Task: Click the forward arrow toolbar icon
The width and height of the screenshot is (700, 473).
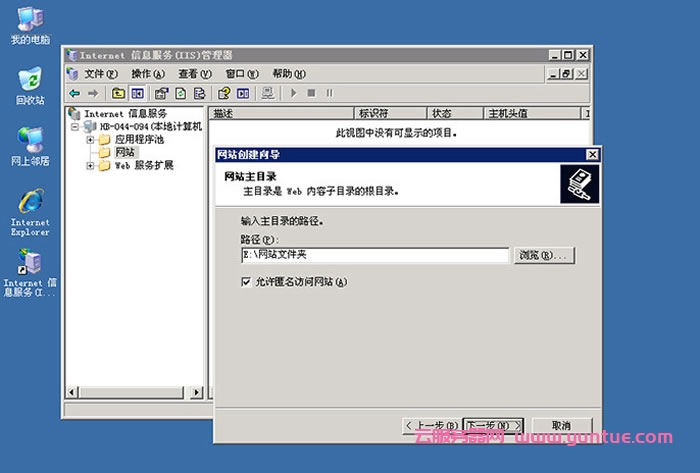Action: point(91,93)
